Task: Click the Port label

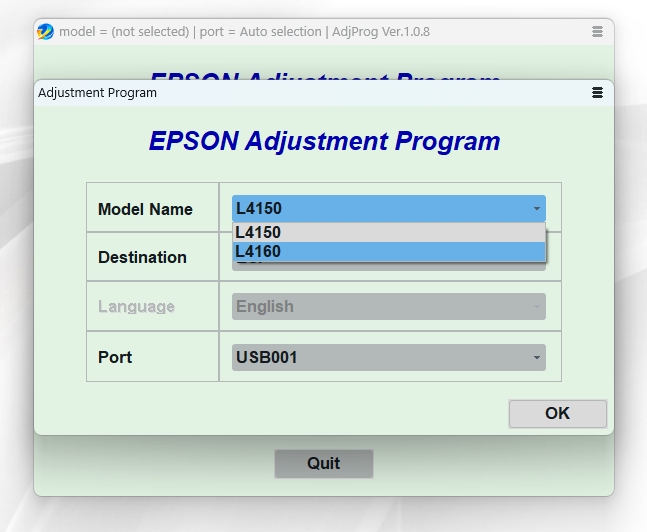Action: (115, 357)
